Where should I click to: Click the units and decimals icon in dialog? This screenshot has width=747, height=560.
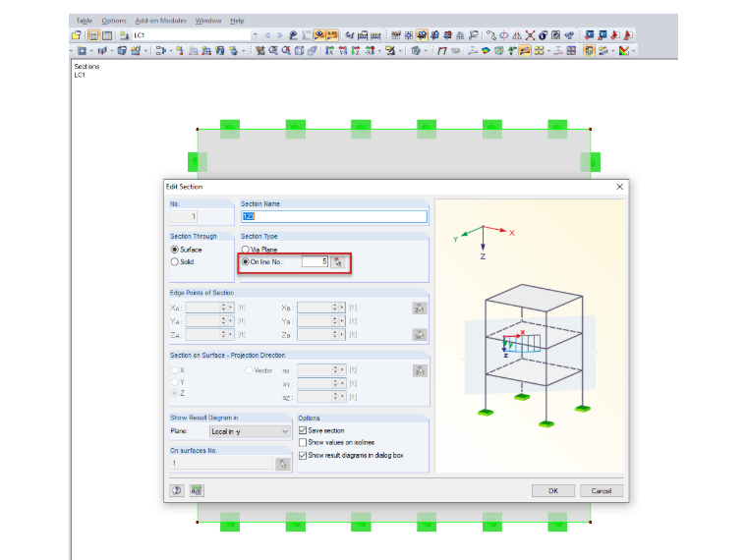[x=197, y=490]
